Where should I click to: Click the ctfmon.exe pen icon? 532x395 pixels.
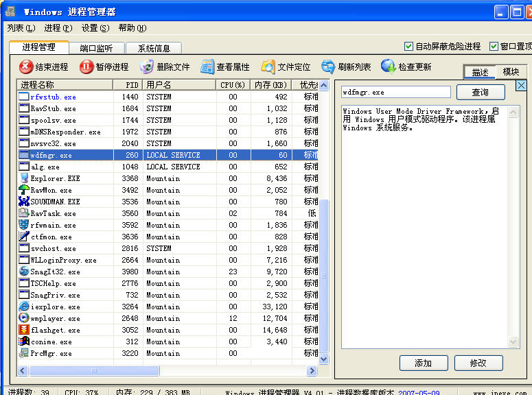point(24,237)
